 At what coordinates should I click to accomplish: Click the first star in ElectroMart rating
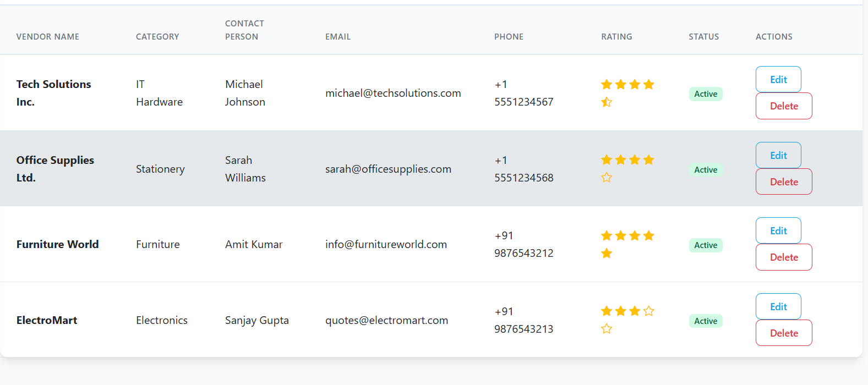607,311
